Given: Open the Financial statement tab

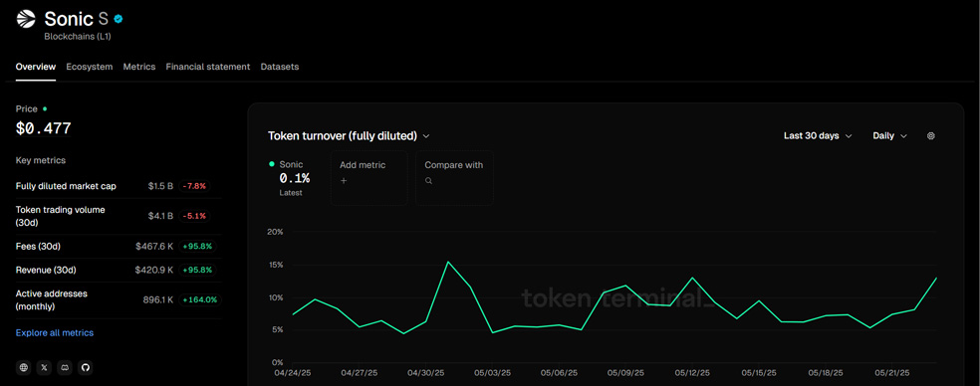Looking at the screenshot, I should tap(208, 67).
